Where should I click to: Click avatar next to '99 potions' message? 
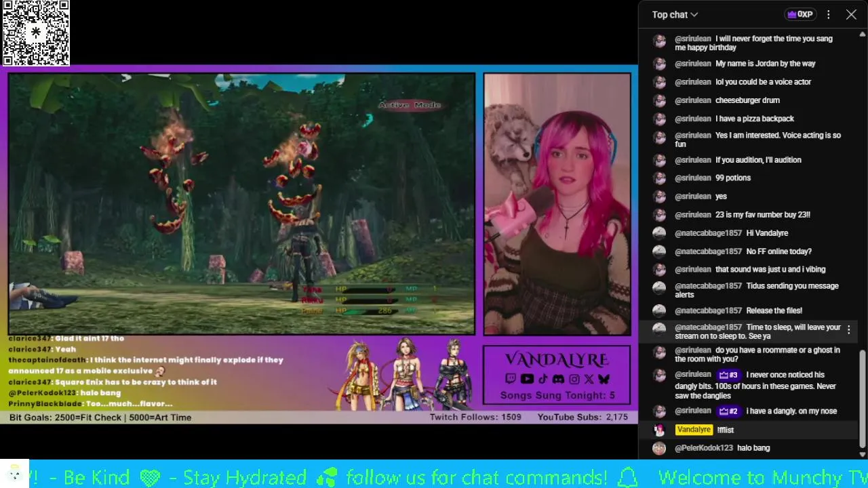(x=659, y=178)
